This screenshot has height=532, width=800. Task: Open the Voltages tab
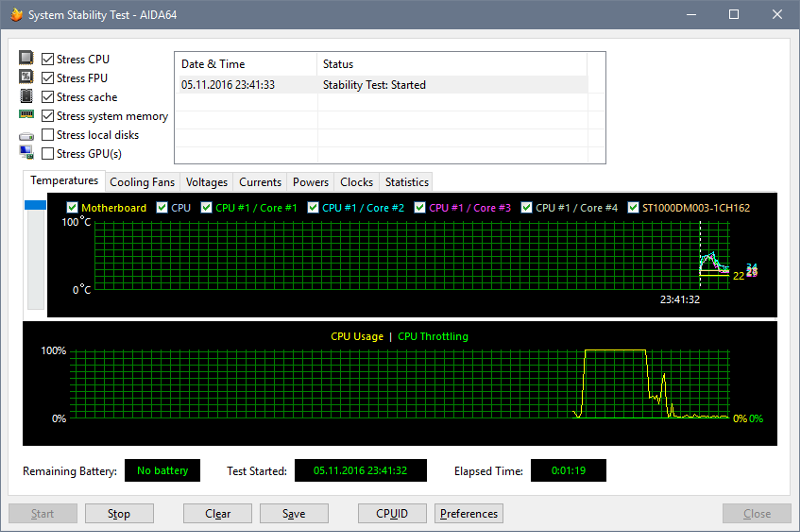coord(207,182)
